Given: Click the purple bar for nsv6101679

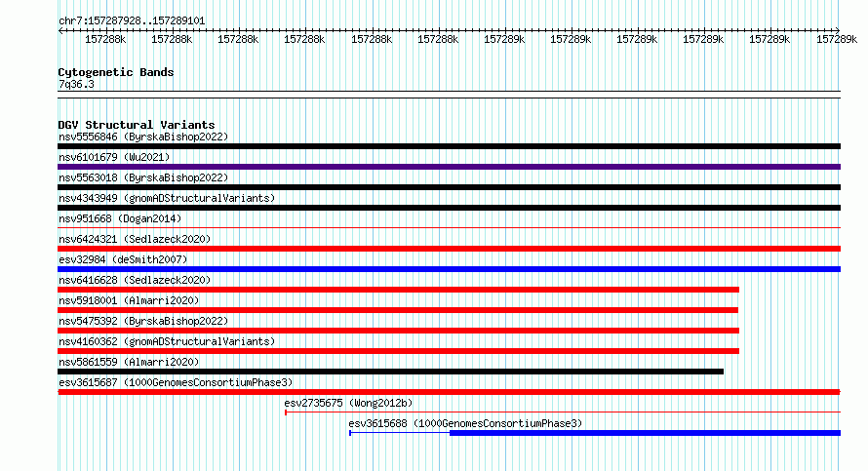Looking at the screenshot, I should click(x=449, y=167).
